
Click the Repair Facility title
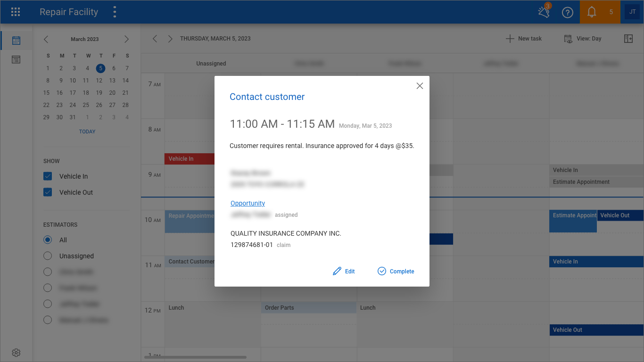point(69,12)
